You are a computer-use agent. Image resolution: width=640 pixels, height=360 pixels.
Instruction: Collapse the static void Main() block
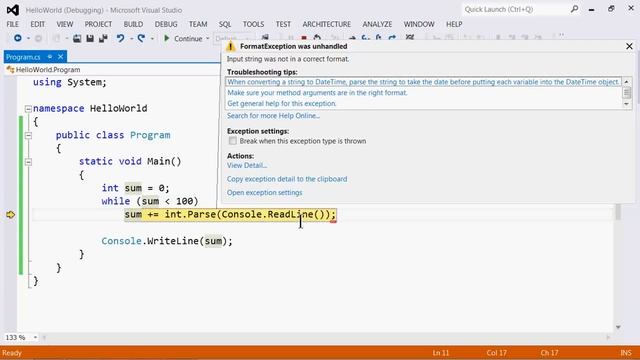[28, 162]
